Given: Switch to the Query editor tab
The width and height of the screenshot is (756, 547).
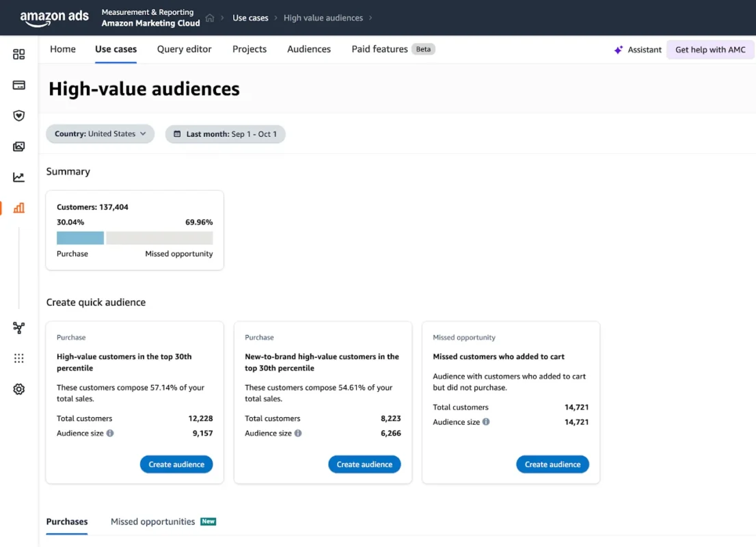Looking at the screenshot, I should [184, 49].
